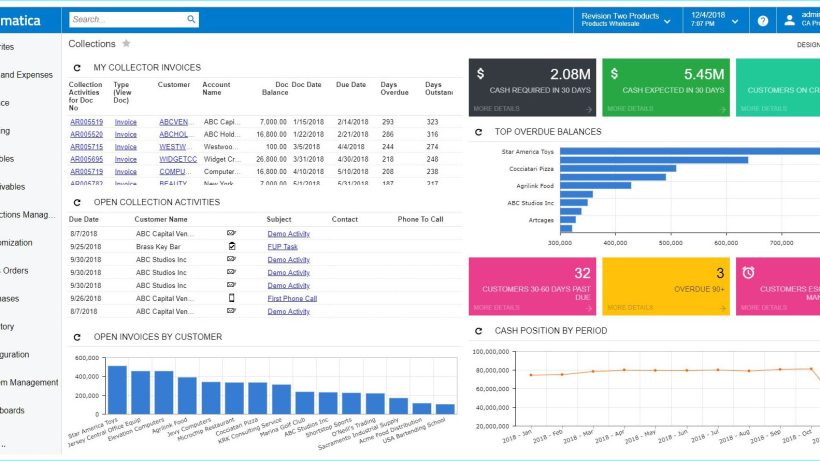This screenshot has width=820, height=461.
Task: Refresh the My Collector Invoices widget
Action: [x=77, y=68]
